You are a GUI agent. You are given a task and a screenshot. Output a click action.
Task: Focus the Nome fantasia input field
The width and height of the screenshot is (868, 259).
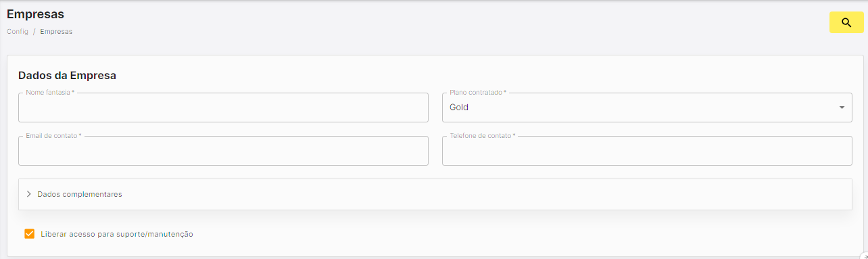tap(224, 108)
